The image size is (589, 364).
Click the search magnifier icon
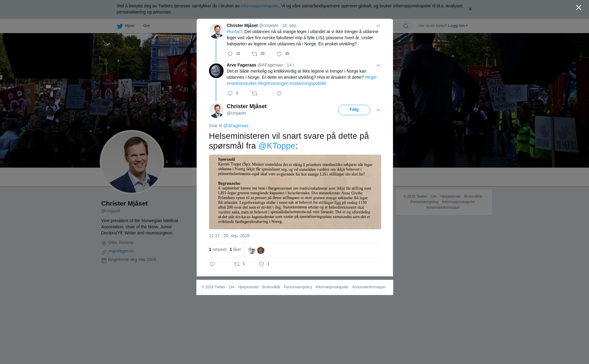pyautogui.click(x=406, y=26)
